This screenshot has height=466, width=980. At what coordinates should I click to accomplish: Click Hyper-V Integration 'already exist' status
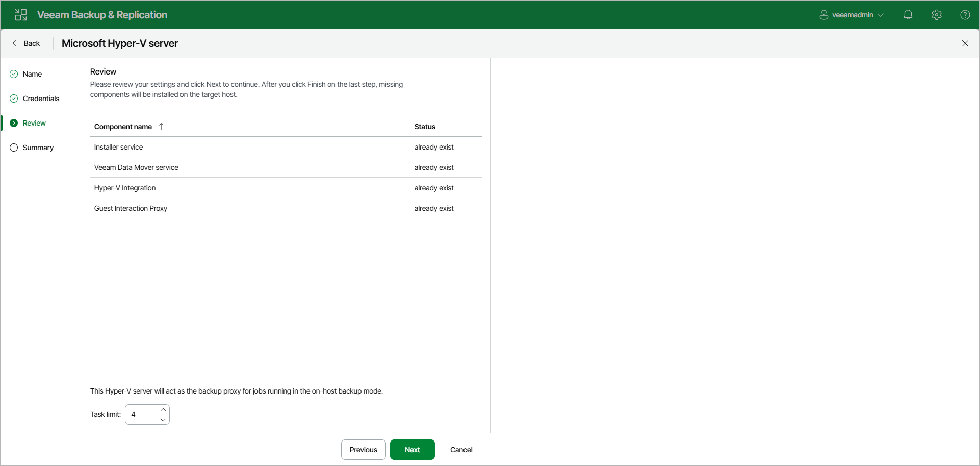(434, 188)
